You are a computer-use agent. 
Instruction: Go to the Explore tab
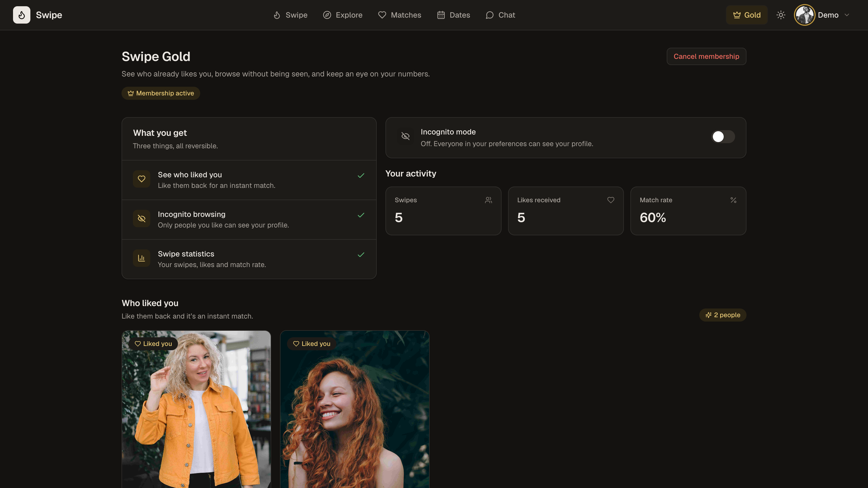[x=343, y=15]
